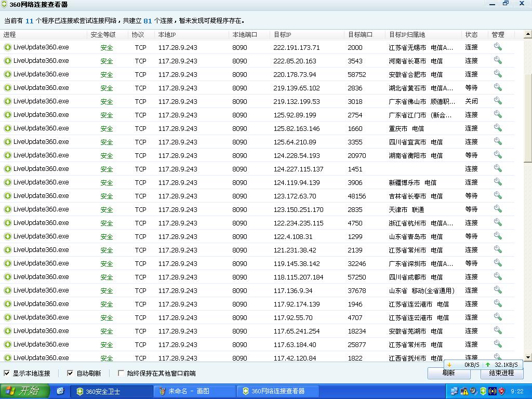The width and height of the screenshot is (532, 399).
Task: Click manage icon for 119.145.38.142 row
Action: click(498, 263)
